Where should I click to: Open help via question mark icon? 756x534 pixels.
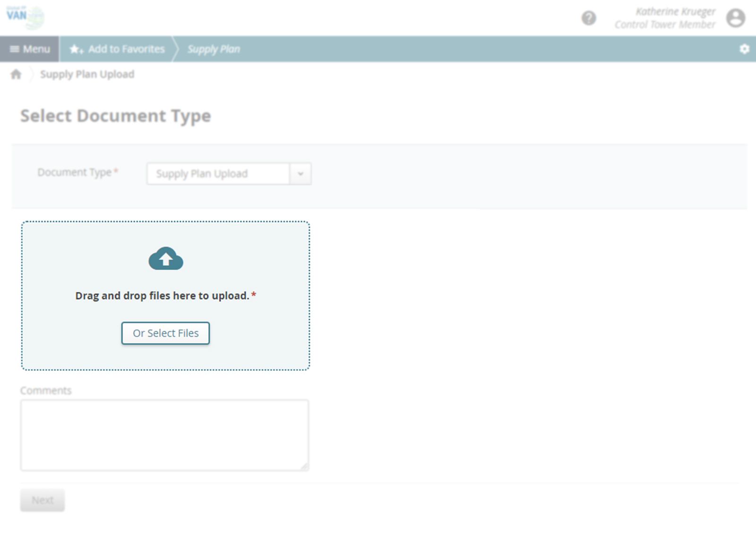[588, 18]
